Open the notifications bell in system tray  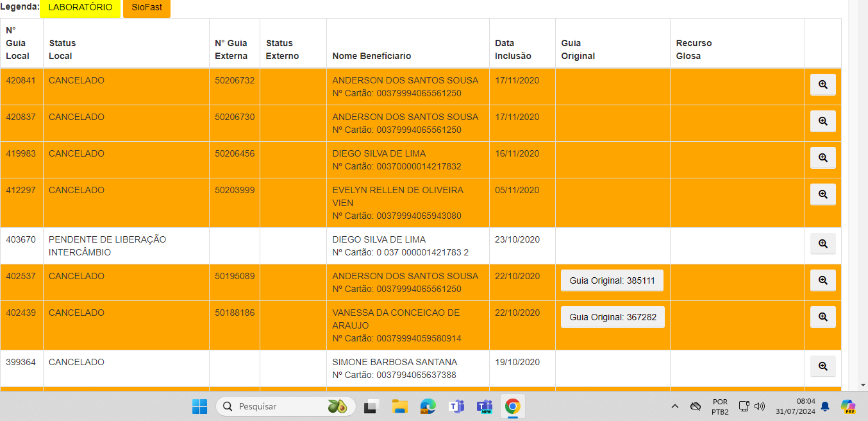[825, 406]
